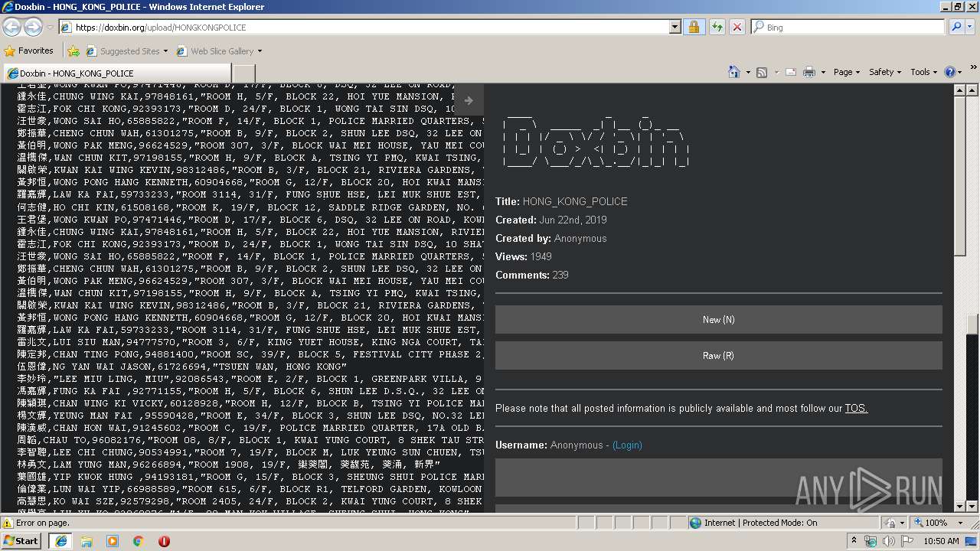Click the comment text area below Username
This screenshot has width=980, height=551.
(718, 478)
